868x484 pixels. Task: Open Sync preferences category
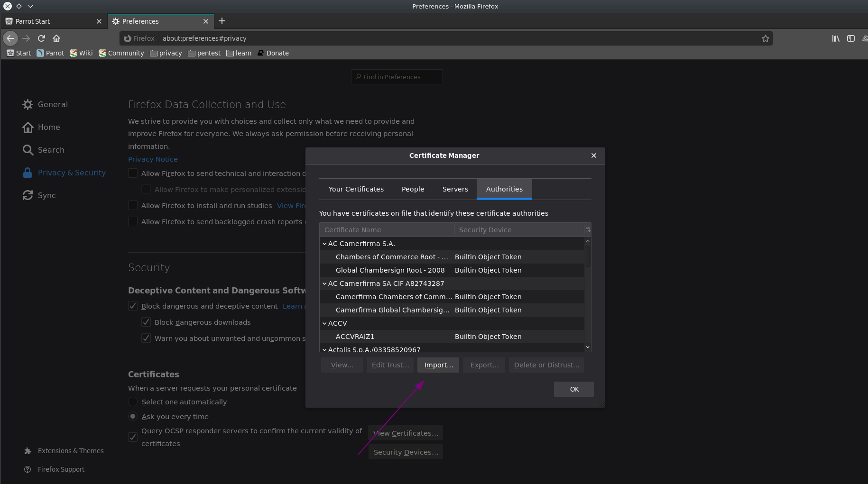[39, 195]
